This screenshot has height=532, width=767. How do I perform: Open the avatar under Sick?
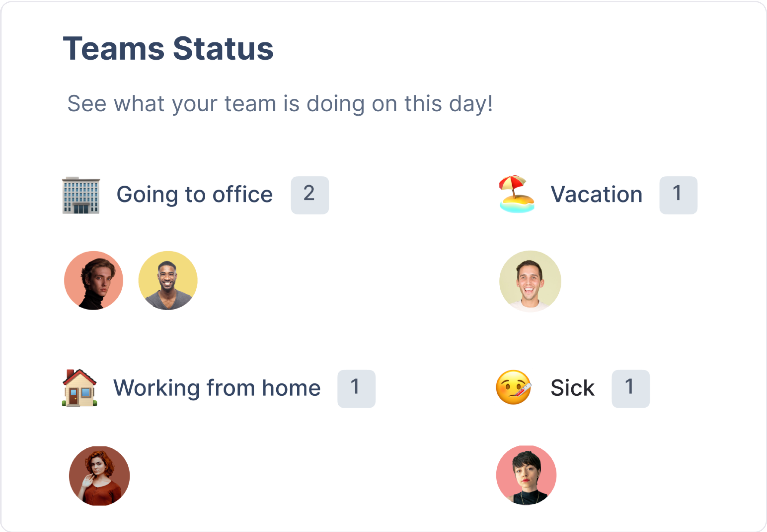(x=526, y=475)
